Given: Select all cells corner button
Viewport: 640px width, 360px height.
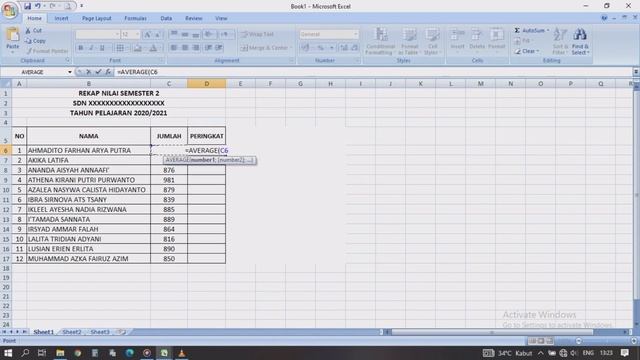Looking at the screenshot, I should pyautogui.click(x=6, y=84).
